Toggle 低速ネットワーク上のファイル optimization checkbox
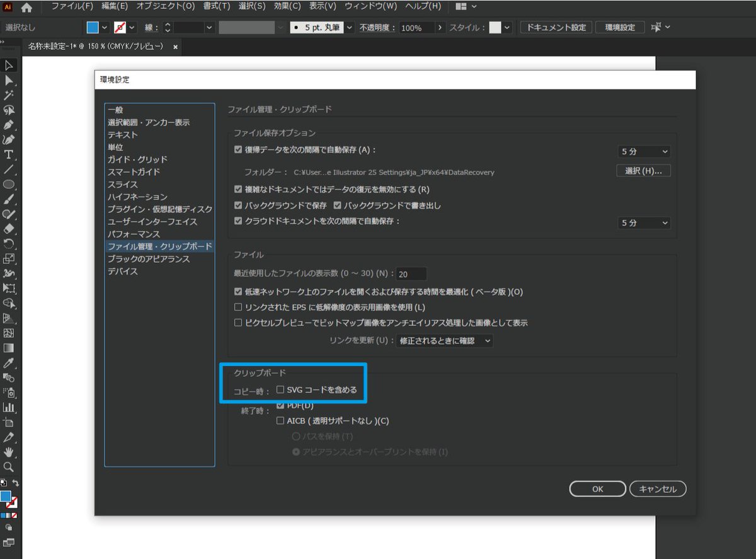This screenshot has width=756, height=559. (238, 292)
